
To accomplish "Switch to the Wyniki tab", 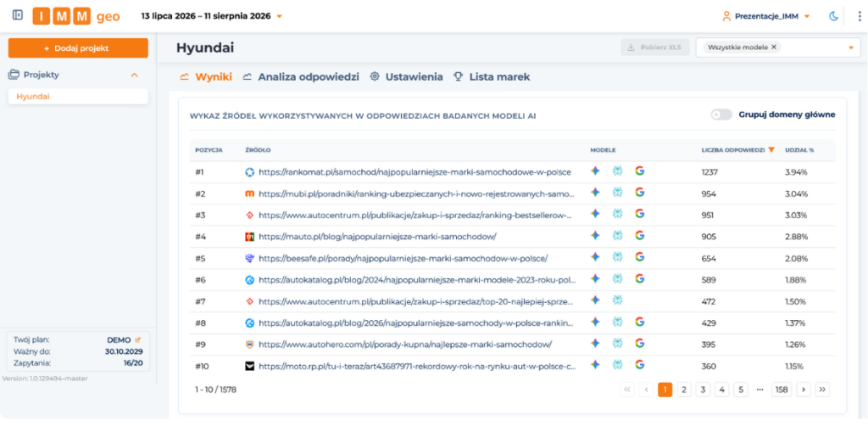I will [206, 77].
